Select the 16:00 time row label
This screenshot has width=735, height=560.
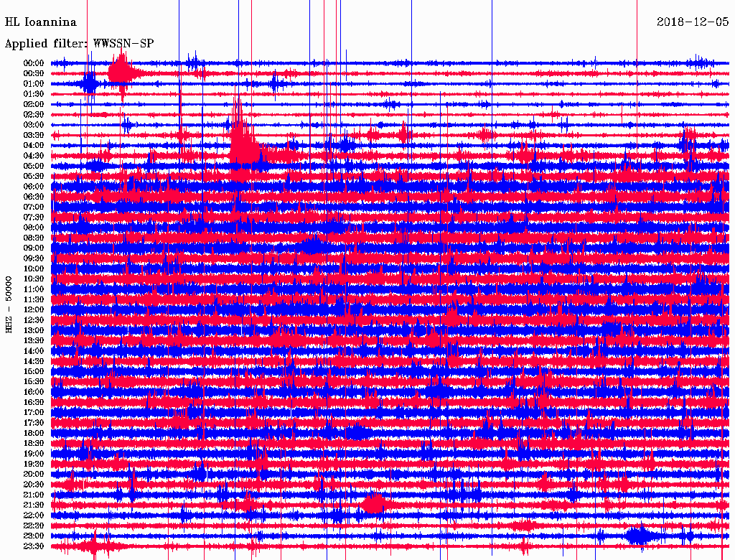[34, 392]
